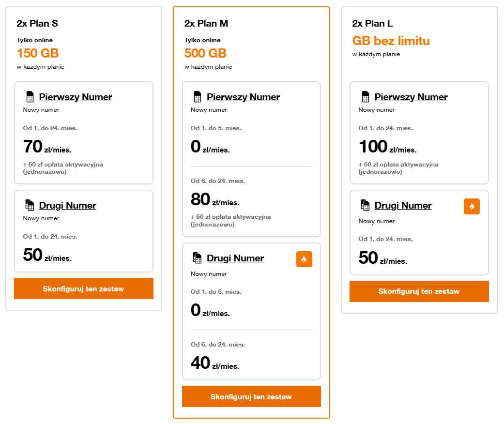Image resolution: width=504 pixels, height=424 pixels.
Task: Click orange flame badge in Plan L Drugi Numer
Action: 472,206
